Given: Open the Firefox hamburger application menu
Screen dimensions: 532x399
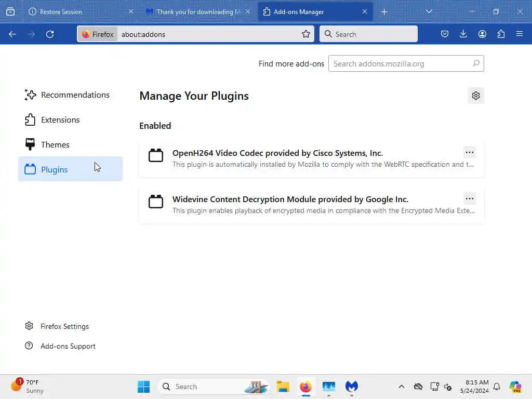Looking at the screenshot, I should point(520,34).
